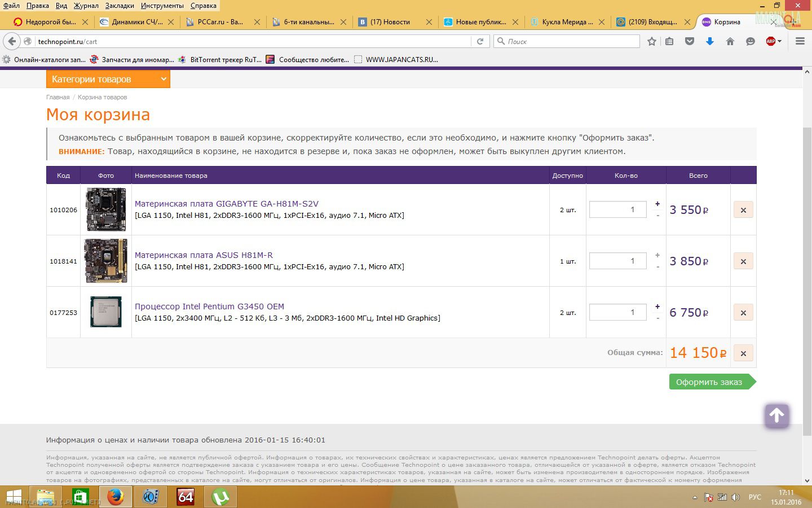Open the Intel Pentium G3450 OEM link
The width and height of the screenshot is (812, 508).
point(209,306)
